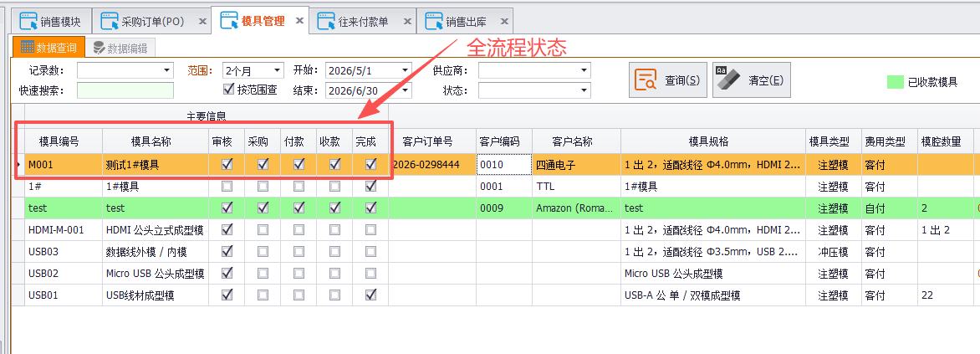
Task: Click the 往来付款单 tab icon
Action: 326,21
